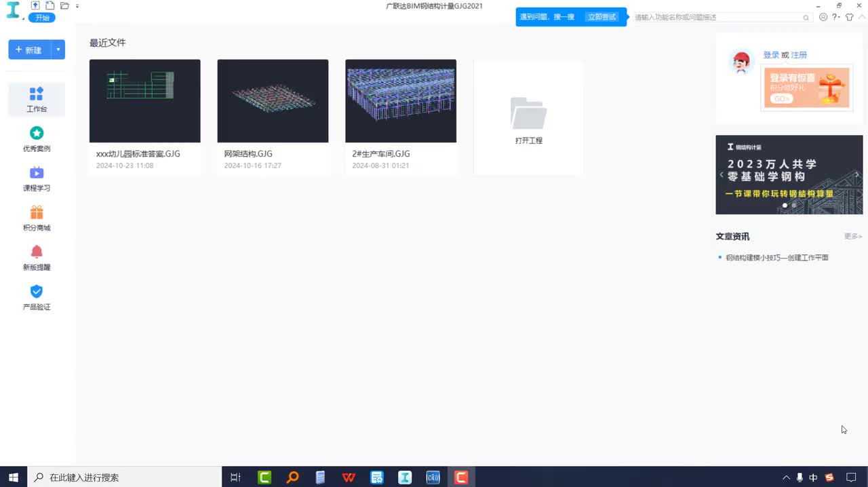Click the user account icon in title bar
This screenshot has height=487, width=868.
(823, 17)
